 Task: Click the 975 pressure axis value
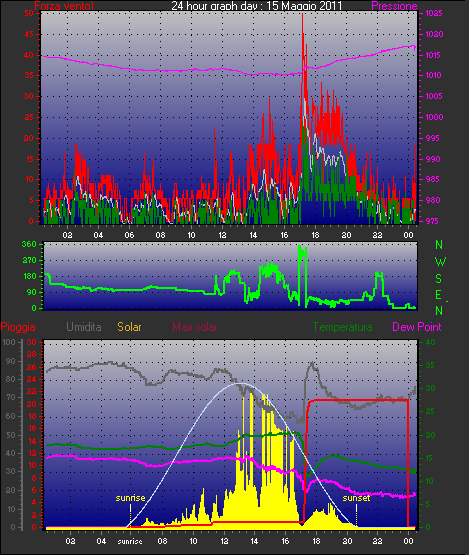point(434,221)
